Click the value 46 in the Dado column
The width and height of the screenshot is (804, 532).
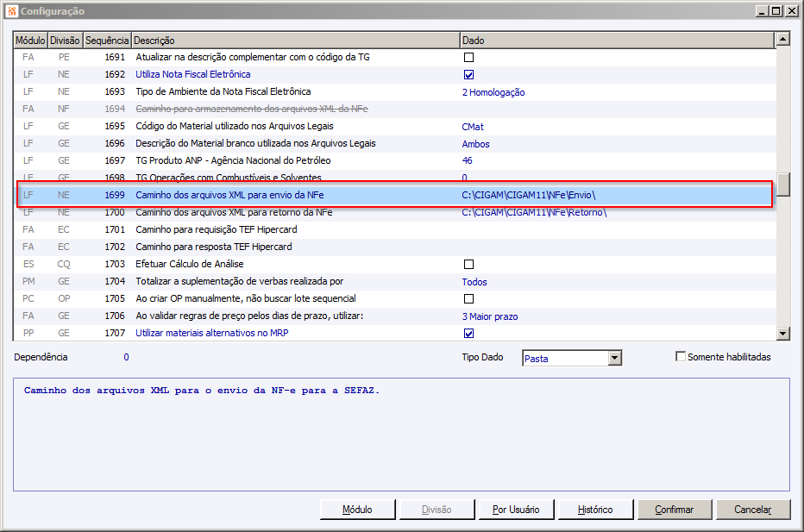coord(467,161)
